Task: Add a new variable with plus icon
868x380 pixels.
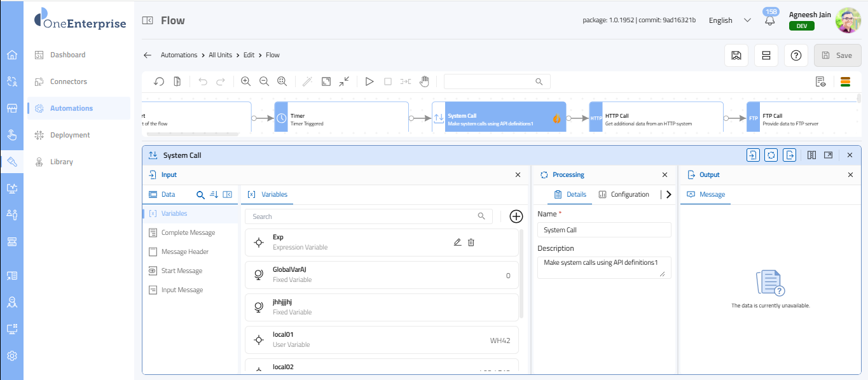Action: click(516, 216)
